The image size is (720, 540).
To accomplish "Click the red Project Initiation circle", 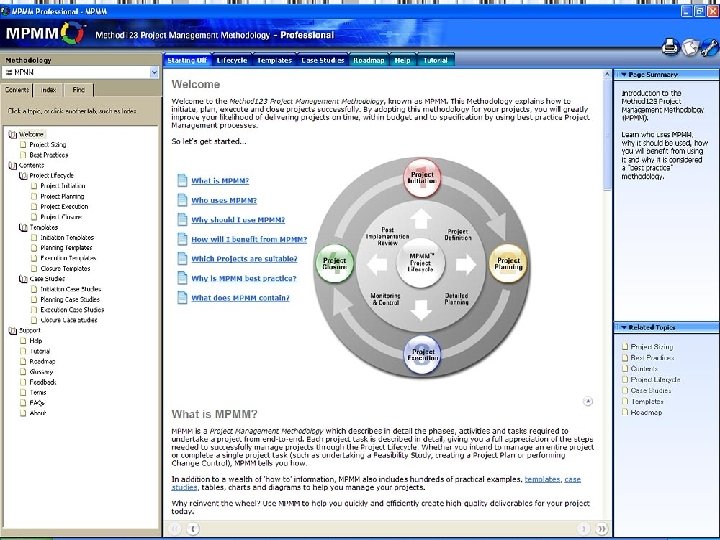I will (x=422, y=178).
